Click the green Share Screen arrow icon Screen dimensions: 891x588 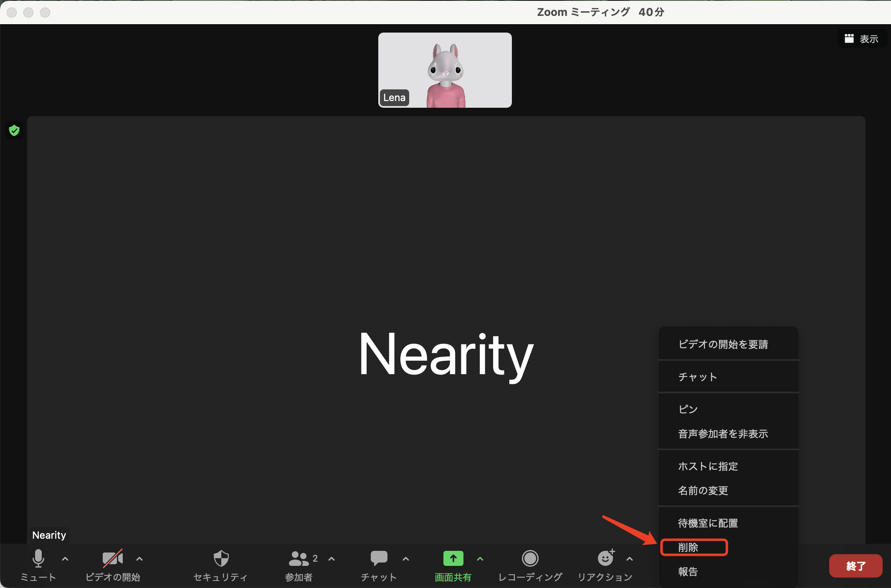click(x=453, y=558)
